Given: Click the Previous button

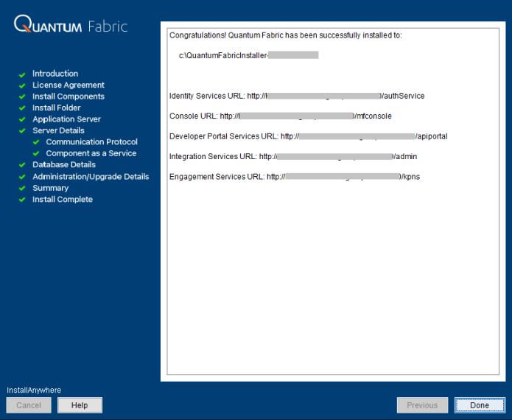Looking at the screenshot, I should tap(422, 405).
